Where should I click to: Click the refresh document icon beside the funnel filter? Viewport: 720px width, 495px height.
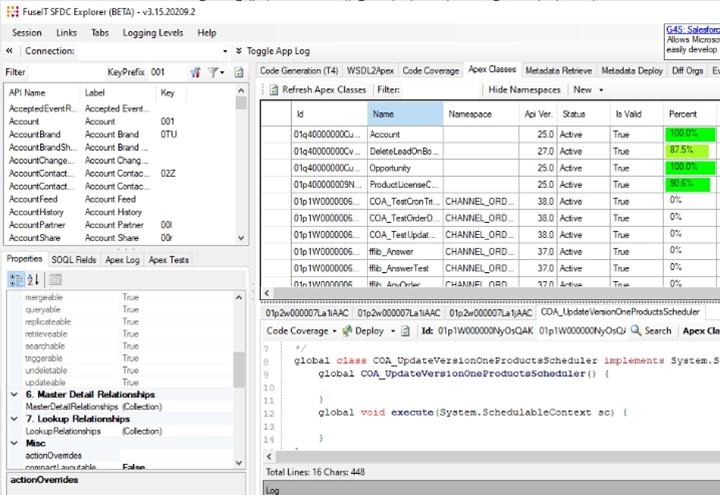239,72
